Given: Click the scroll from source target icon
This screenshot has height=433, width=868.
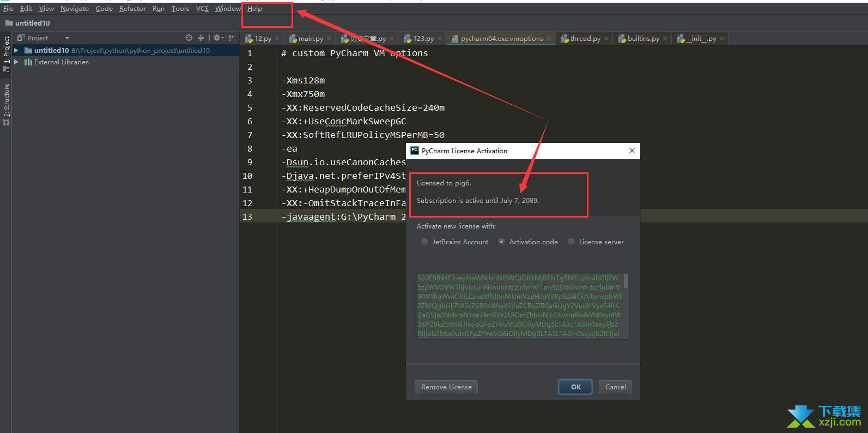Looking at the screenshot, I should [189, 38].
